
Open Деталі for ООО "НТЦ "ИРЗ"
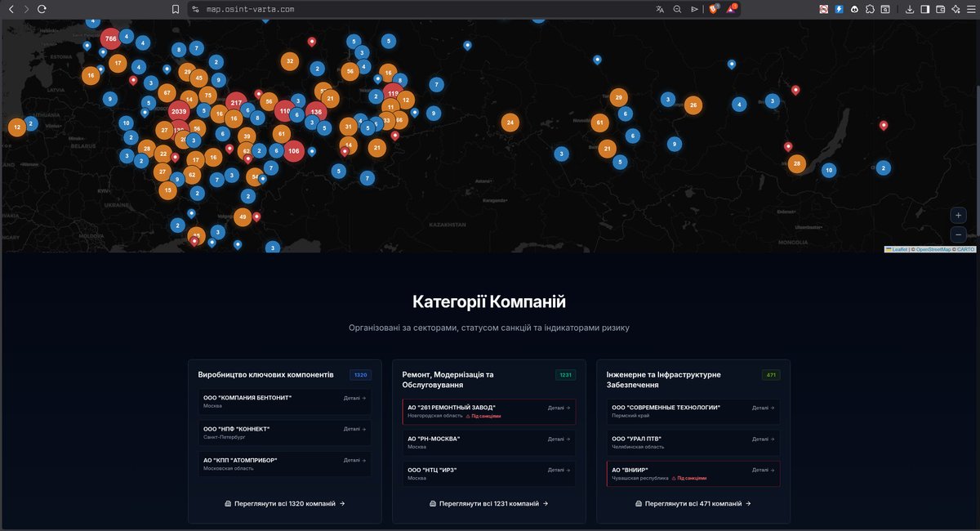tap(559, 470)
